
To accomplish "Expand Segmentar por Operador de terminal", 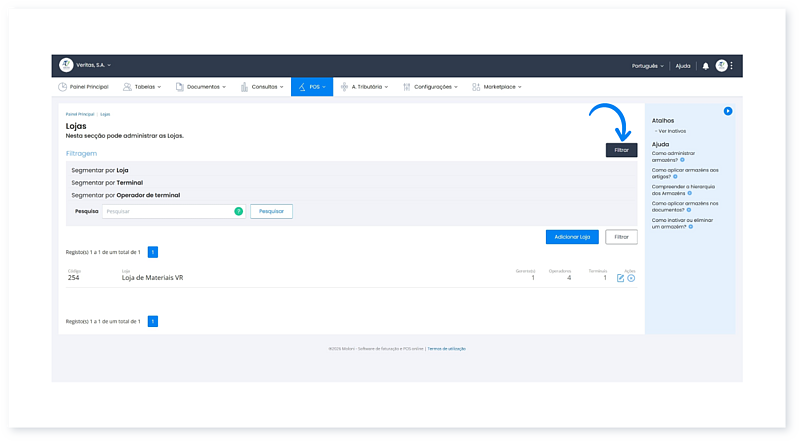I will (x=125, y=195).
